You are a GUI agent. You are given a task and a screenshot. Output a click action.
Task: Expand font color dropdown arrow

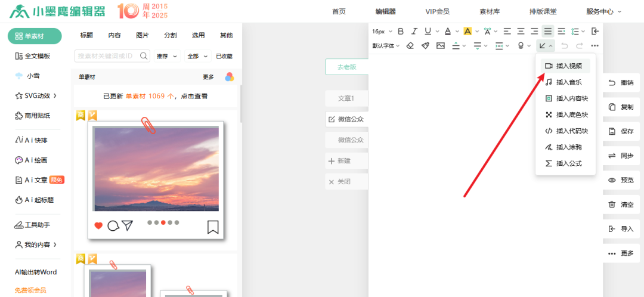pyautogui.click(x=457, y=31)
